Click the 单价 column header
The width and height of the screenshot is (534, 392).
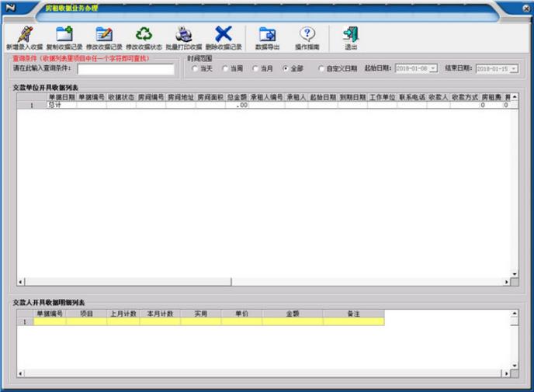[242, 314]
